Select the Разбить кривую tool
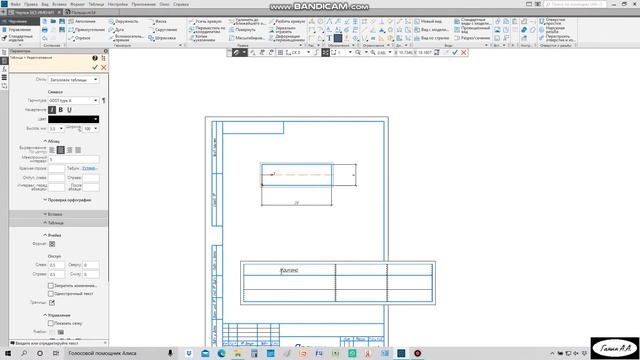This screenshot has width=640, height=360. pos(287,21)
